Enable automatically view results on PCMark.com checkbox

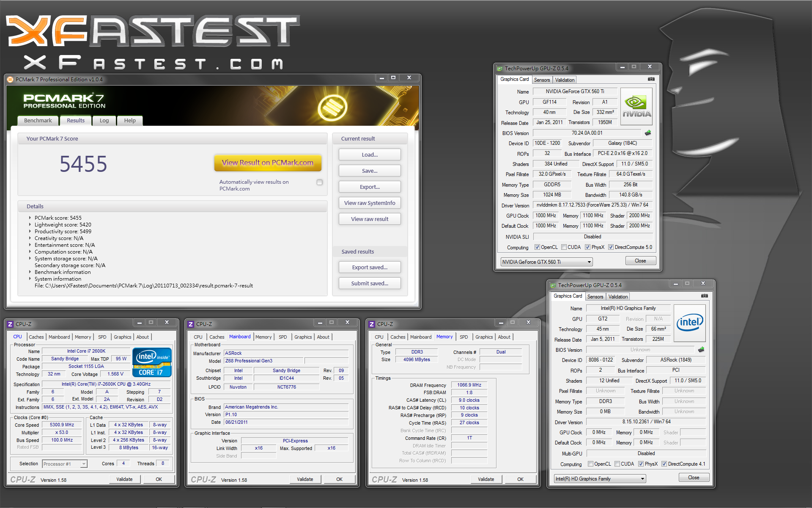[320, 182]
